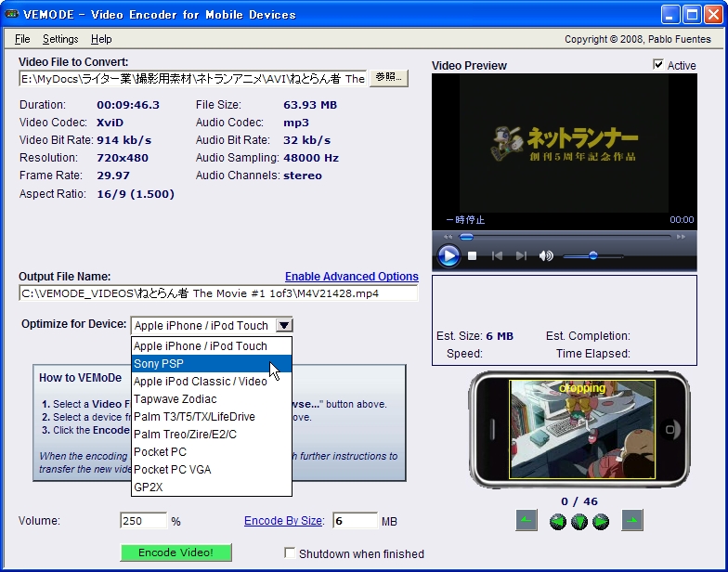Click the Video Codec value XviD

tap(110, 123)
